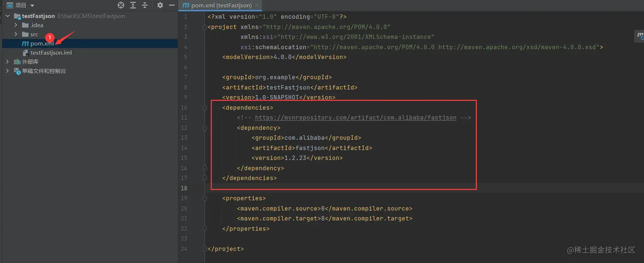Click line number 23 in the gutter

click(184, 238)
